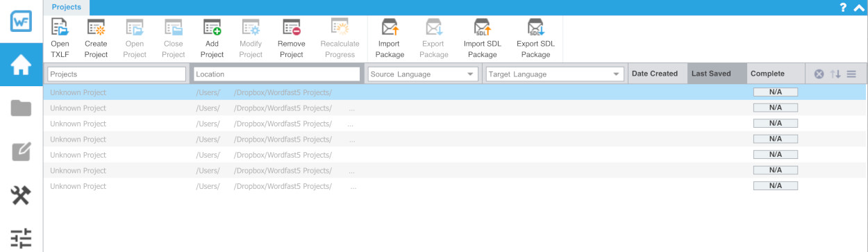Open preferences sliders icon in sidebar
This screenshot has width=868, height=252.
point(21,237)
